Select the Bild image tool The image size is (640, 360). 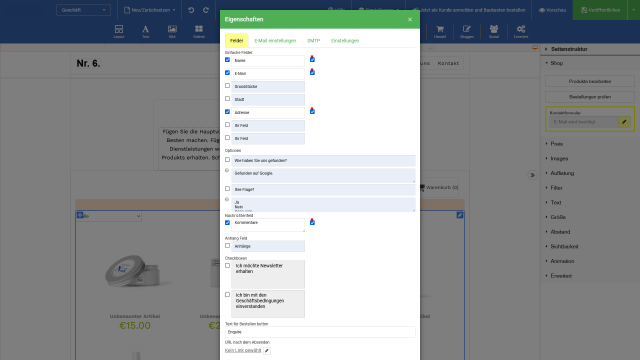172,31
